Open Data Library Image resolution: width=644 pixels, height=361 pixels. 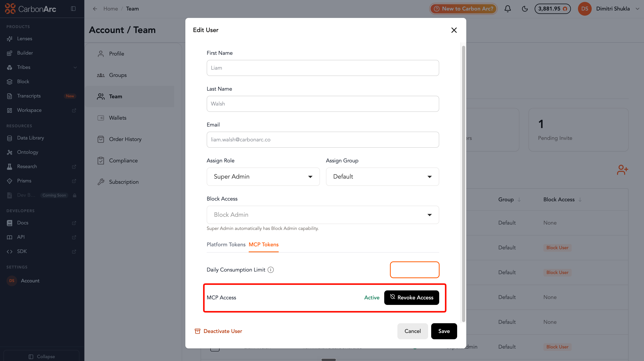pos(31,138)
